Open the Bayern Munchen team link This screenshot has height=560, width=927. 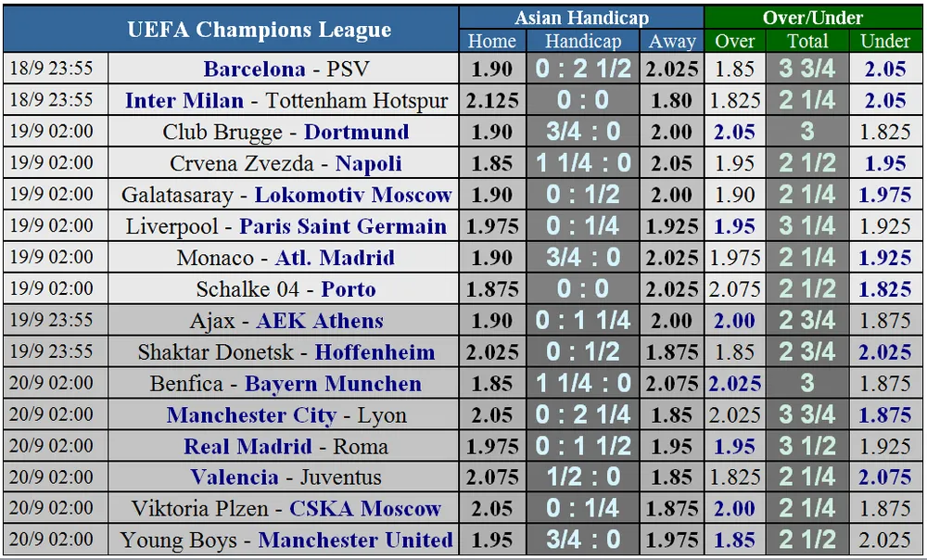pos(333,383)
